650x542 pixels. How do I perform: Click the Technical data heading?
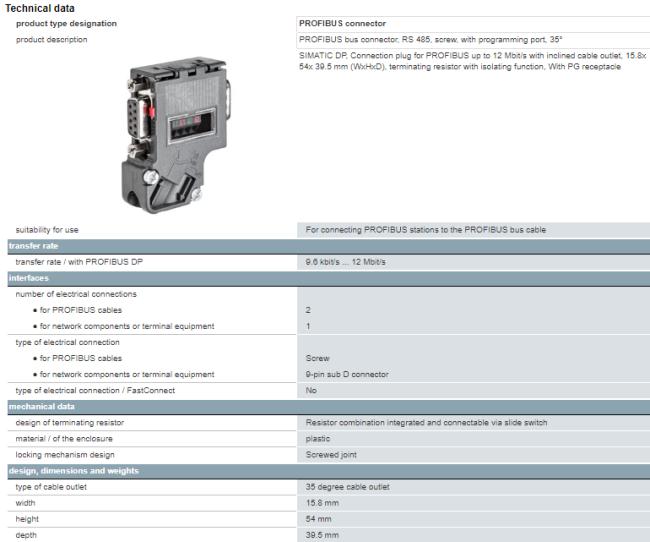40,8
